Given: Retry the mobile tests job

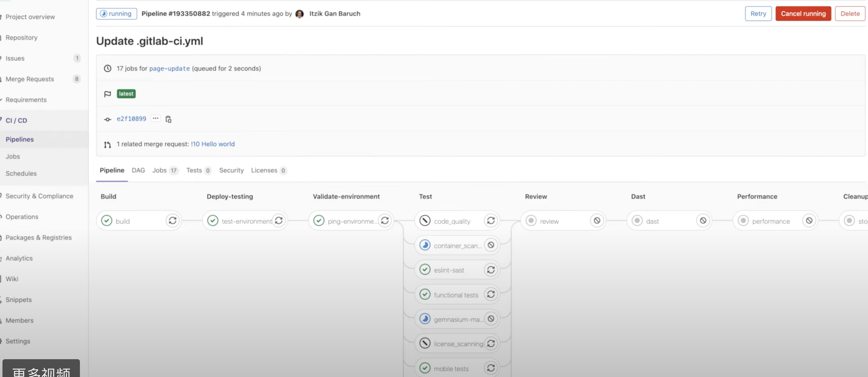Looking at the screenshot, I should click(x=491, y=368).
